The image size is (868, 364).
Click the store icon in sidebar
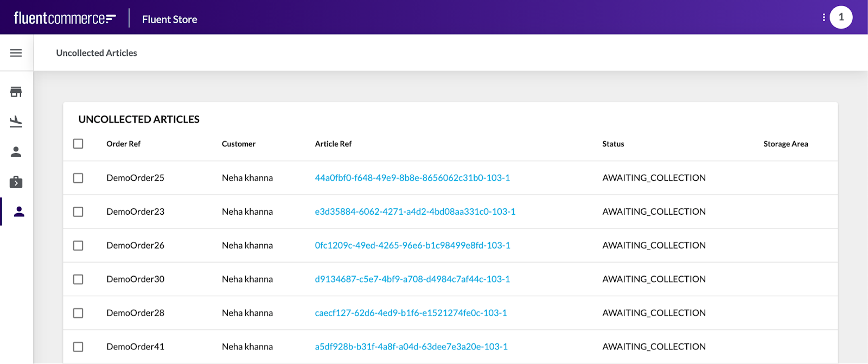(x=16, y=92)
